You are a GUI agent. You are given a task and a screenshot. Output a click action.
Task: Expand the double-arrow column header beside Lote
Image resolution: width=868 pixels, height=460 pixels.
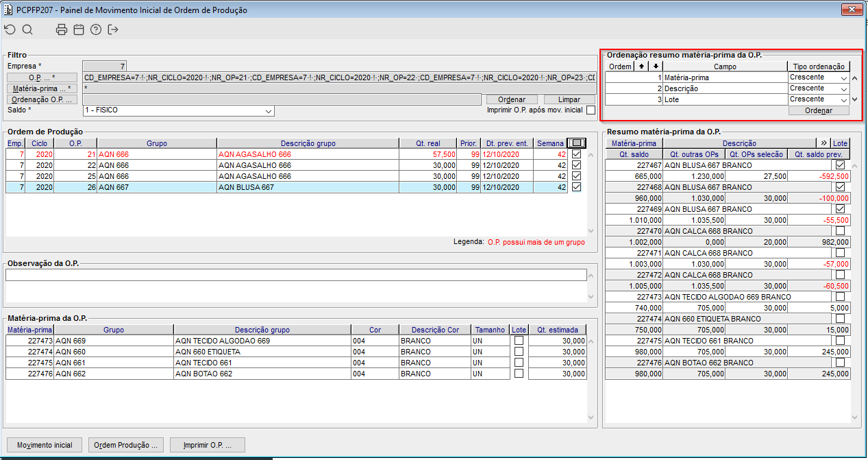(823, 143)
